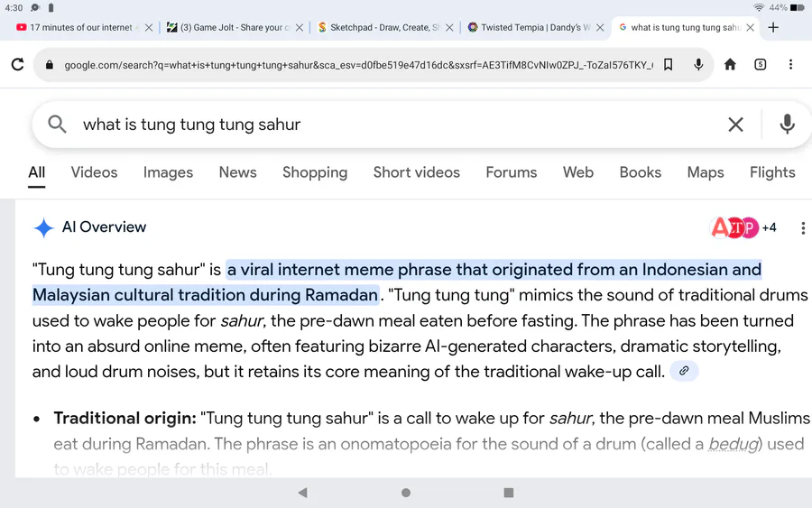Go to the browser home page
The height and width of the screenshot is (508, 812).
coord(730,64)
